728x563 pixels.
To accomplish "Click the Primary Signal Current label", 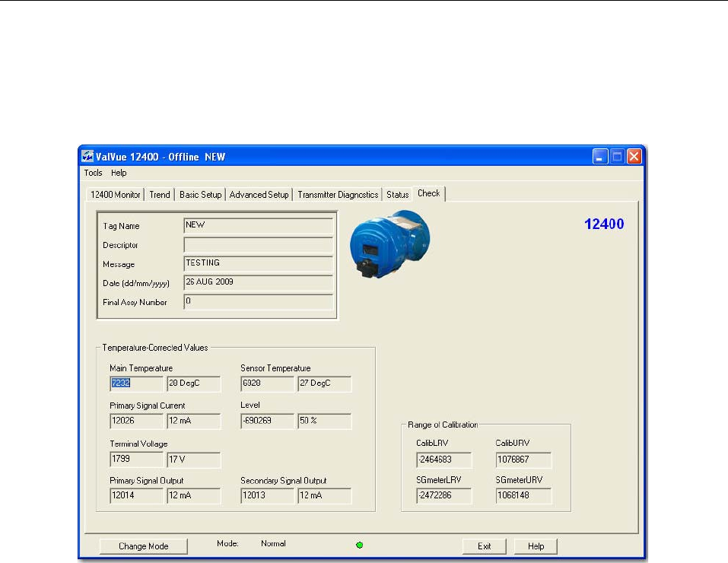I will pos(147,406).
